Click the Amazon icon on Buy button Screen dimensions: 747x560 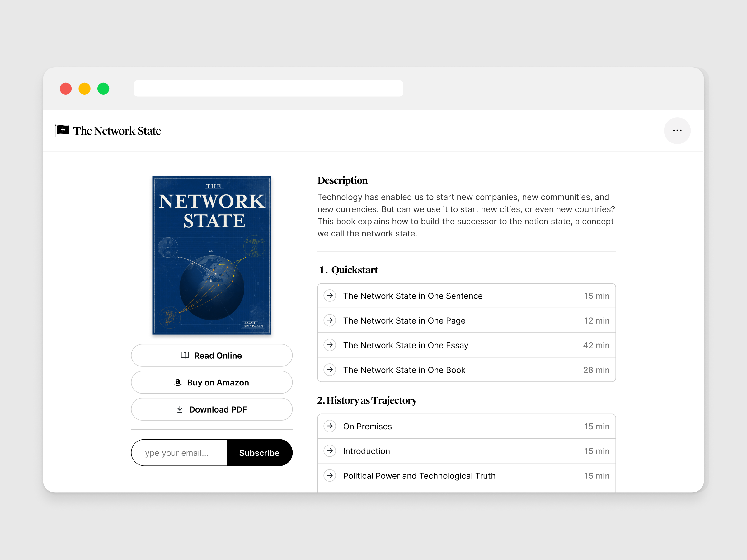tap(178, 382)
